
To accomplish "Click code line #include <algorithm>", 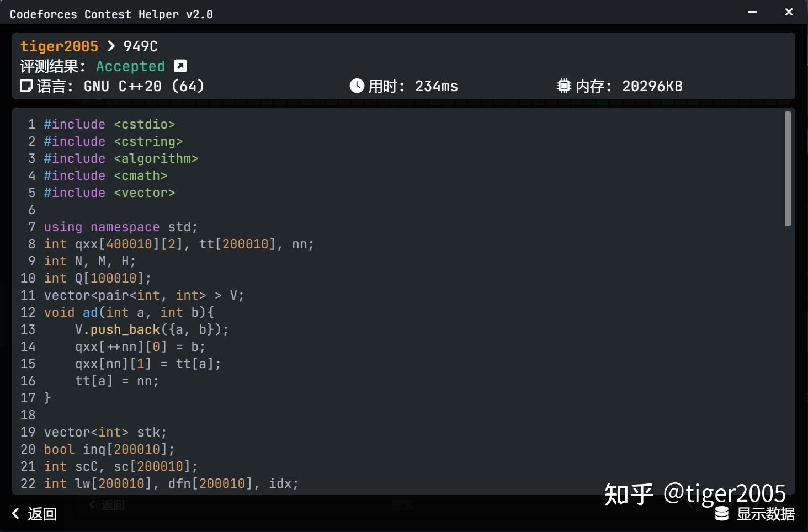I will 121,158.
